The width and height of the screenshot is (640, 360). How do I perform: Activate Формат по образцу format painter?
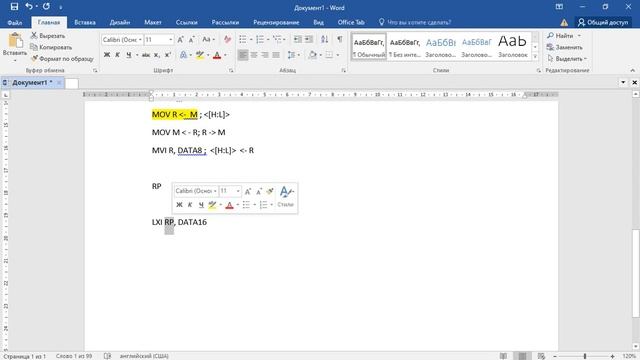62,59
